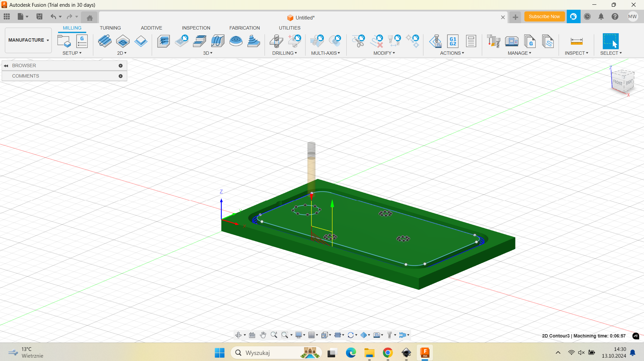Expand the SETUP panel menu
Screen dimensions: 644x361
coord(72,53)
